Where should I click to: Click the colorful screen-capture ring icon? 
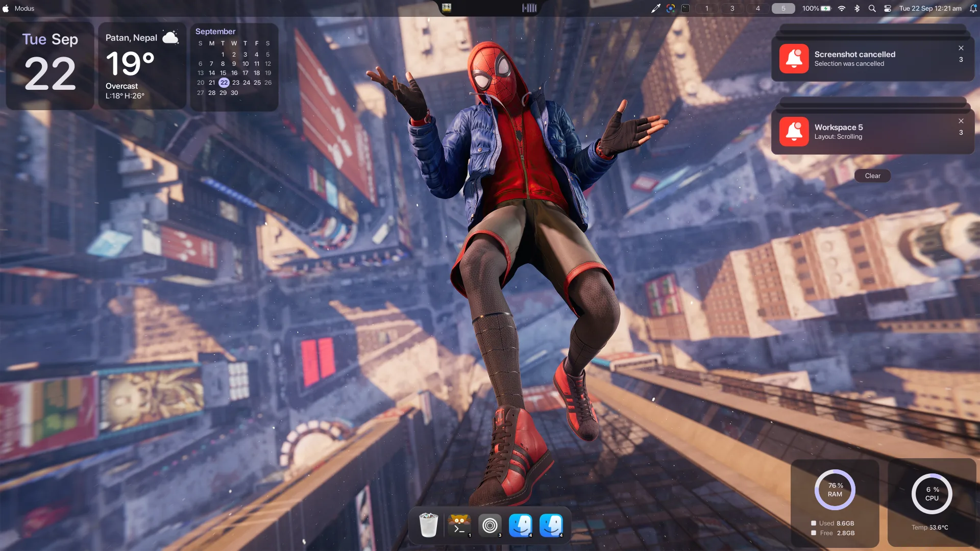click(671, 8)
